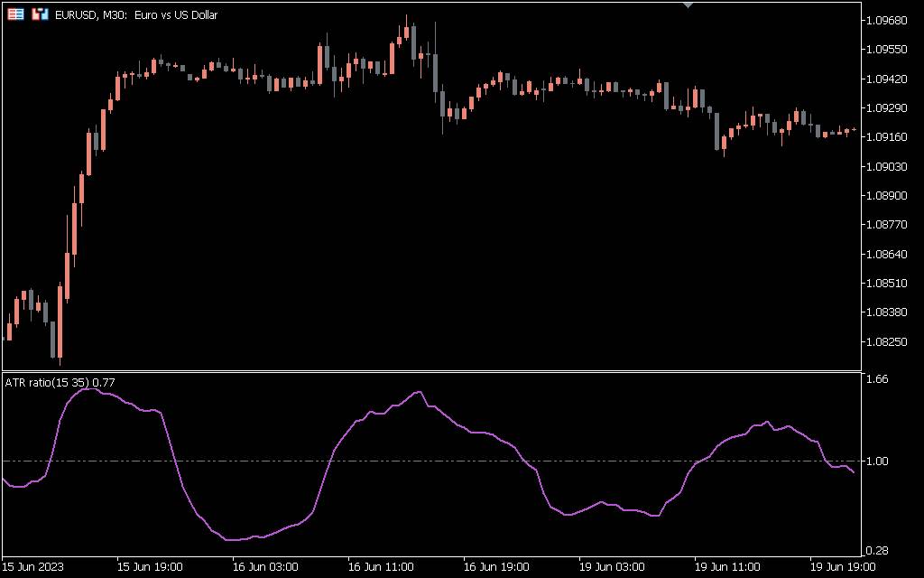
Task: Select the 19 Jun 19:00 time label
Action: 843,567
